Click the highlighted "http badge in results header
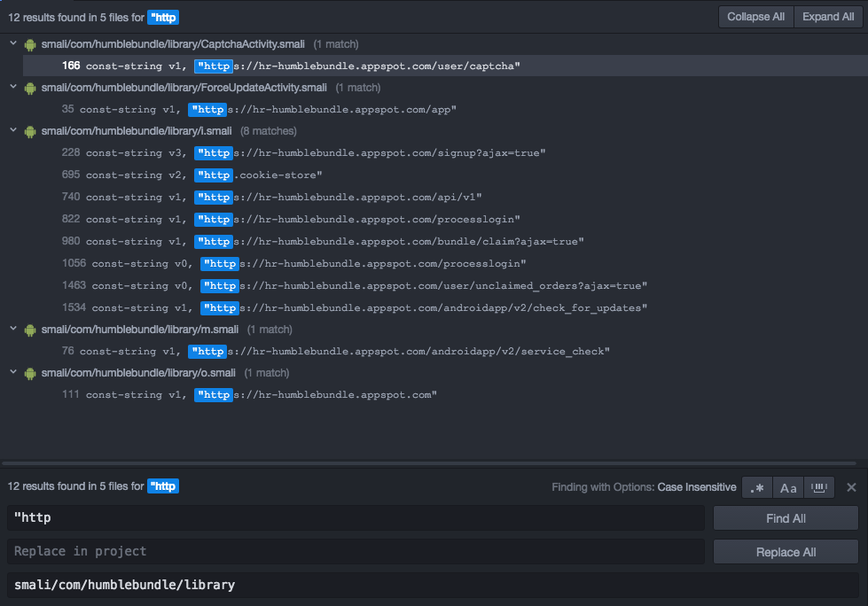Viewport: 868px width, 606px height. click(162, 17)
